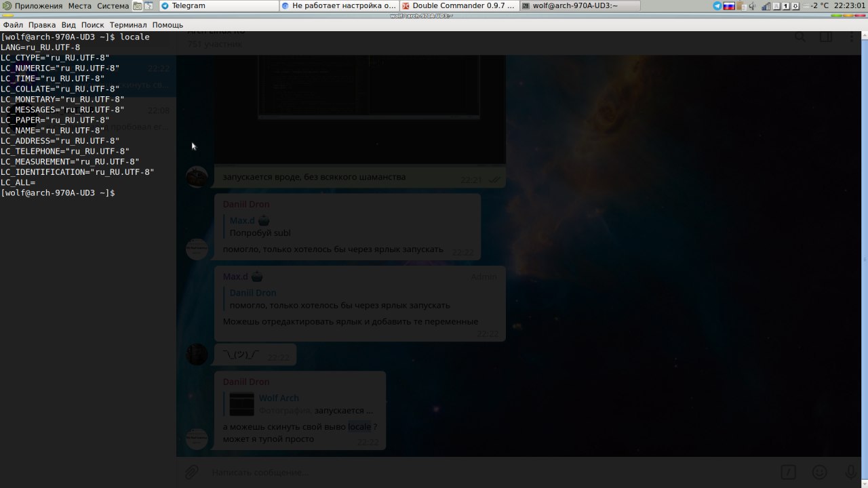This screenshot has width=868, height=488.
Task: Open the terminal Файл menu
Action: [x=13, y=25]
